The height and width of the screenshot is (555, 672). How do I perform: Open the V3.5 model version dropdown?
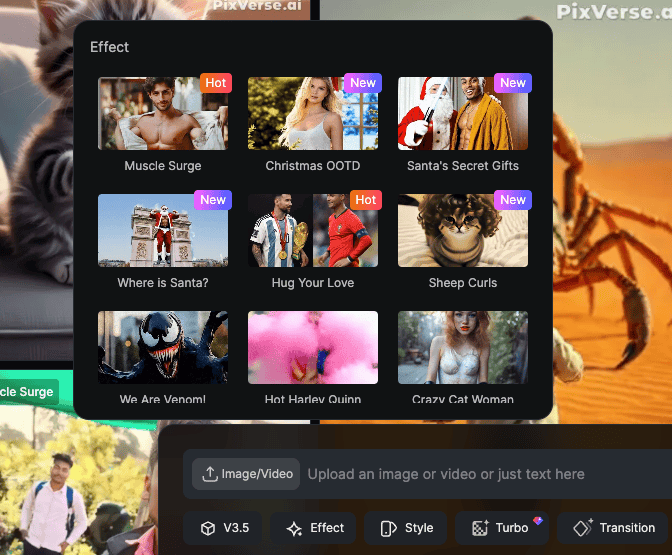222,528
